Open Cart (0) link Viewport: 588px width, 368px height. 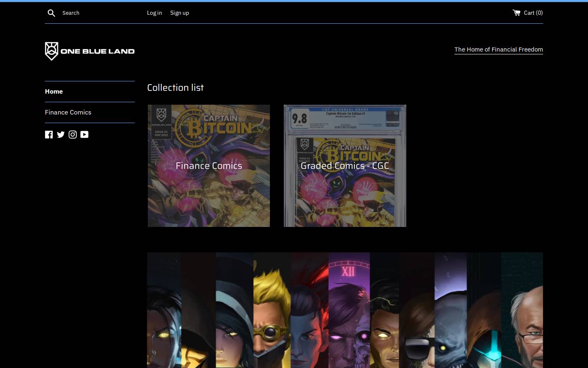[x=528, y=13]
